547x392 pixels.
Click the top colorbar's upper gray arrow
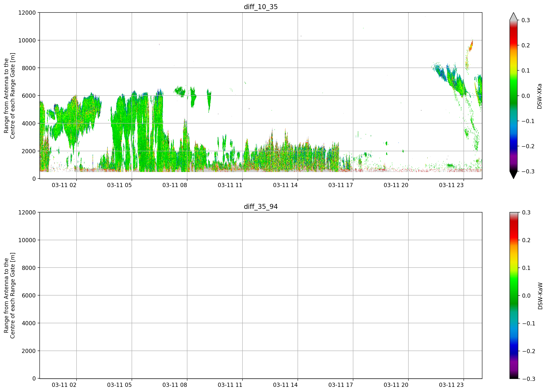pyautogui.click(x=513, y=16)
